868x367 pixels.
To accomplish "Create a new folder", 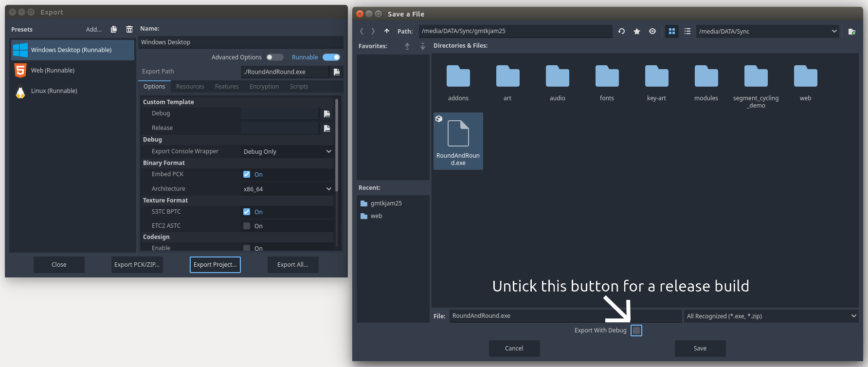I will (x=851, y=31).
